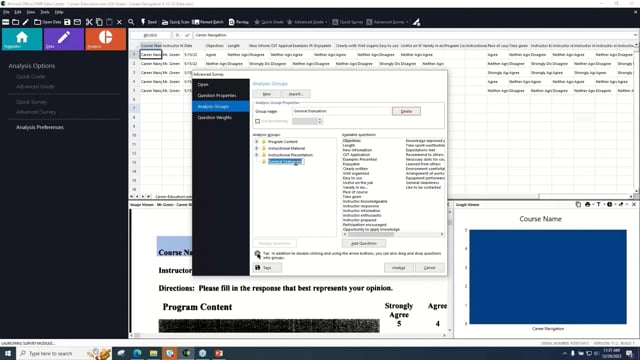Click the first toolbar icon on the far left
Image resolution: width=640 pixels, height=360 pixels.
coord(6,22)
